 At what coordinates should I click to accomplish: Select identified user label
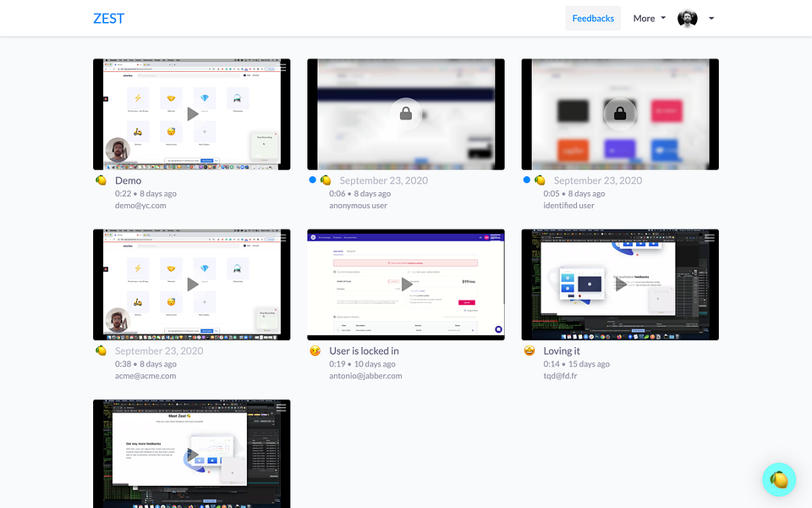[568, 205]
